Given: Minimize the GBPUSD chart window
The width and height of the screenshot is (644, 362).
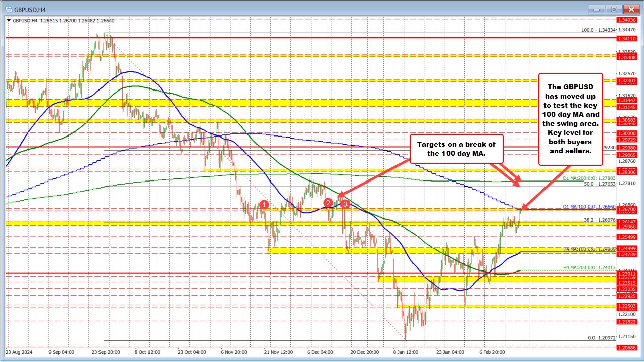Looking at the screenshot, I should pyautogui.click(x=597, y=9).
